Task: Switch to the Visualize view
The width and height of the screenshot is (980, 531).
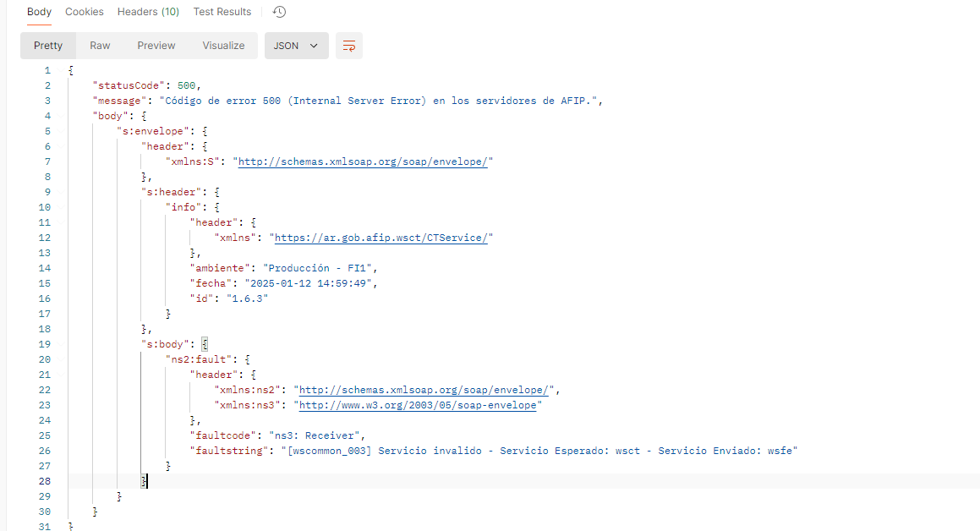Action: coord(223,46)
